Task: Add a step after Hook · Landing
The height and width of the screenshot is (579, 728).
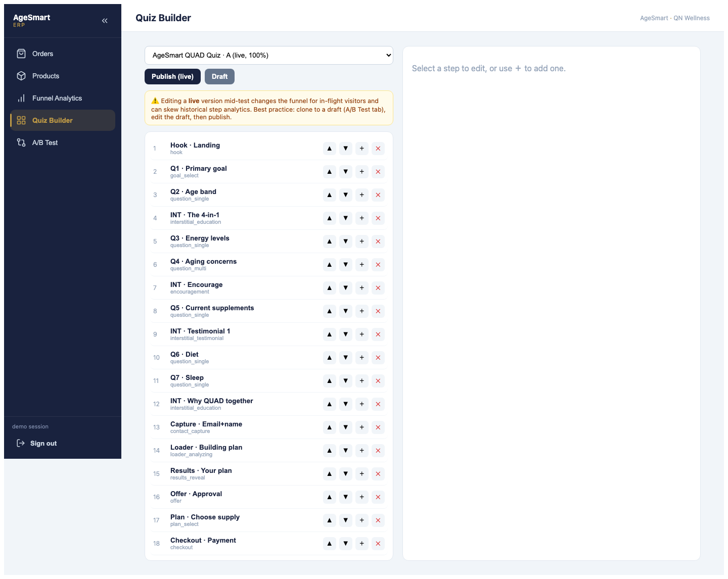Action: click(x=362, y=149)
